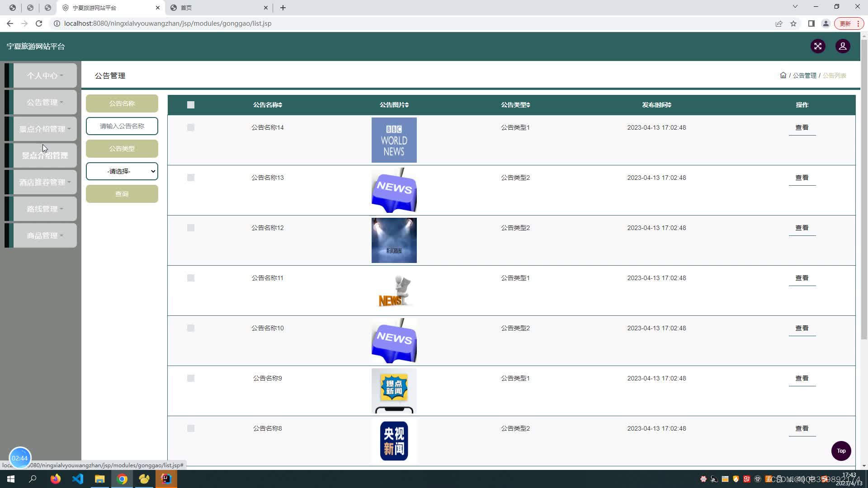Expand the 商品管理 sidebar menu

tap(45, 235)
